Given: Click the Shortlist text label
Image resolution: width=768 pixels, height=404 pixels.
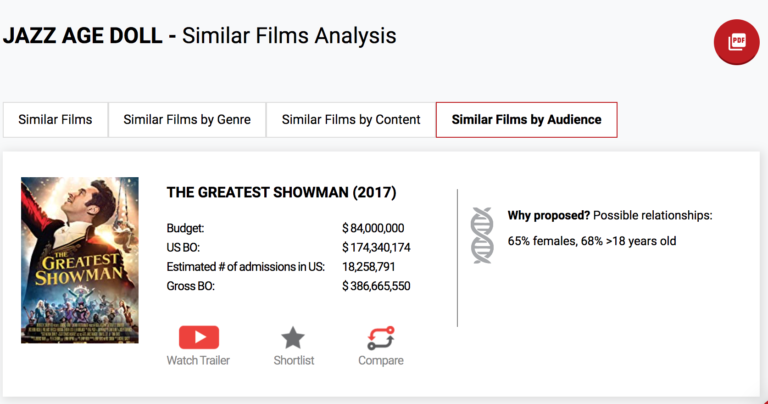Looking at the screenshot, I should click(293, 360).
